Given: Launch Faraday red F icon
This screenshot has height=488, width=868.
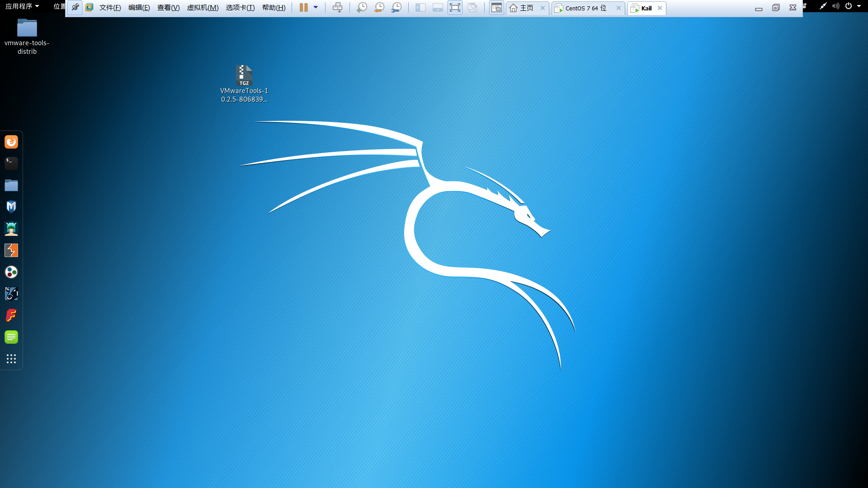Looking at the screenshot, I should [11, 315].
